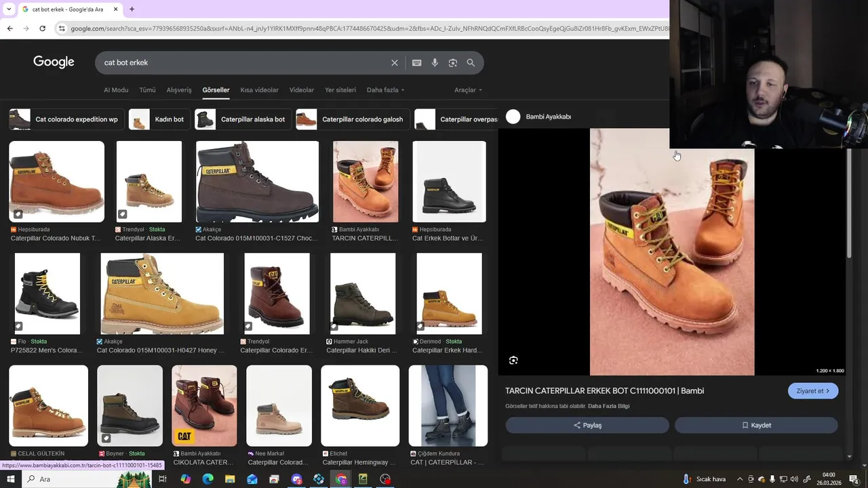Go back to previous page
The image size is (868, 488).
coord(9,28)
